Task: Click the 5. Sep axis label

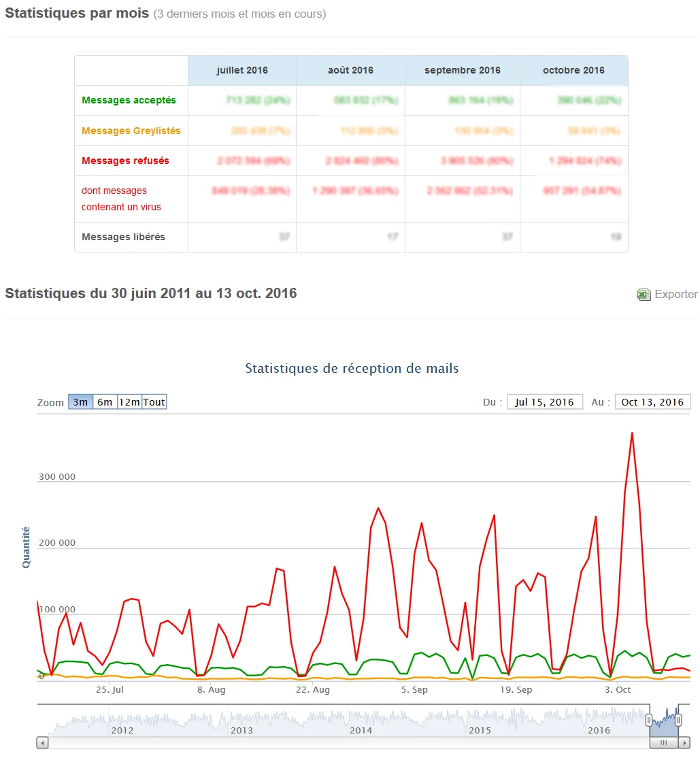Action: click(414, 690)
